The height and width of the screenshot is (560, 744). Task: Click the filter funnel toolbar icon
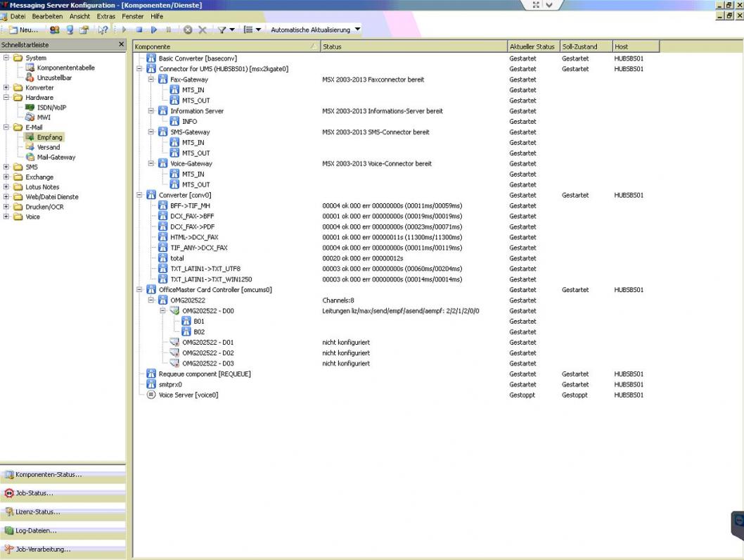tap(221, 30)
